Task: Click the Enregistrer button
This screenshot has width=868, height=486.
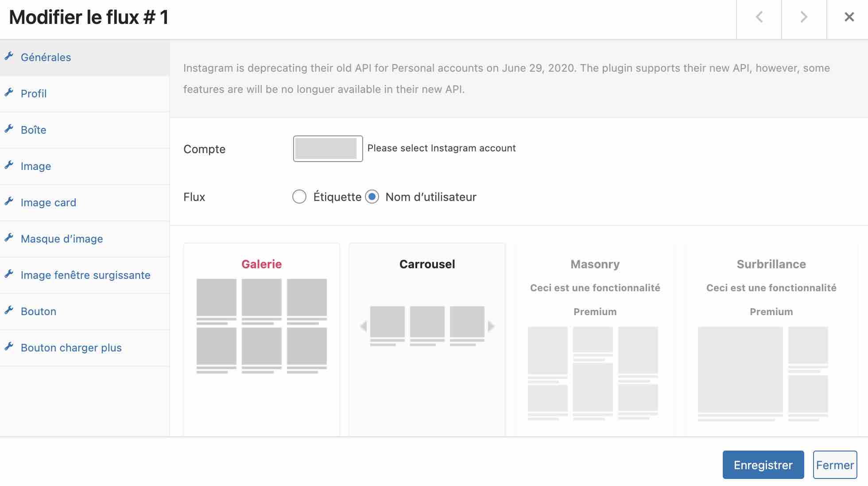Action: 763,465
